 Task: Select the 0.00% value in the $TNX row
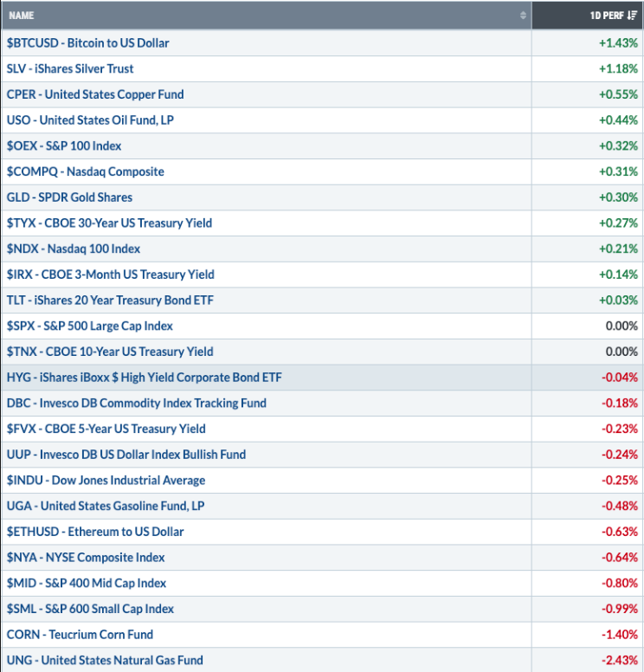tap(621, 352)
